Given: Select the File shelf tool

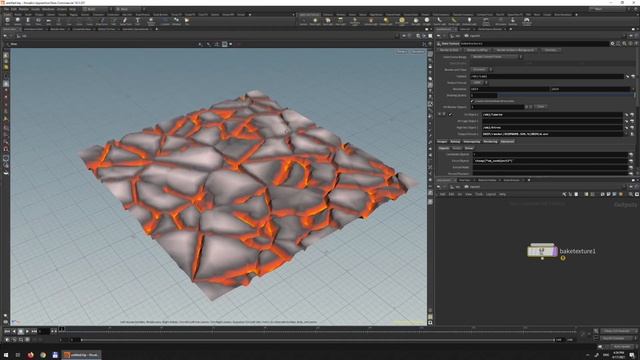Looking at the screenshot, I should click(187, 20).
